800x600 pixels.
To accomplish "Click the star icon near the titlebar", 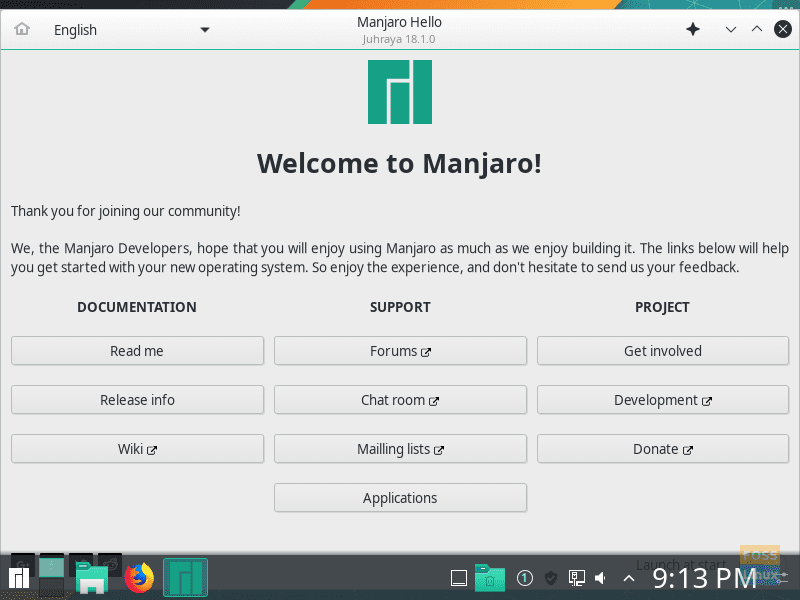I will pos(693,29).
